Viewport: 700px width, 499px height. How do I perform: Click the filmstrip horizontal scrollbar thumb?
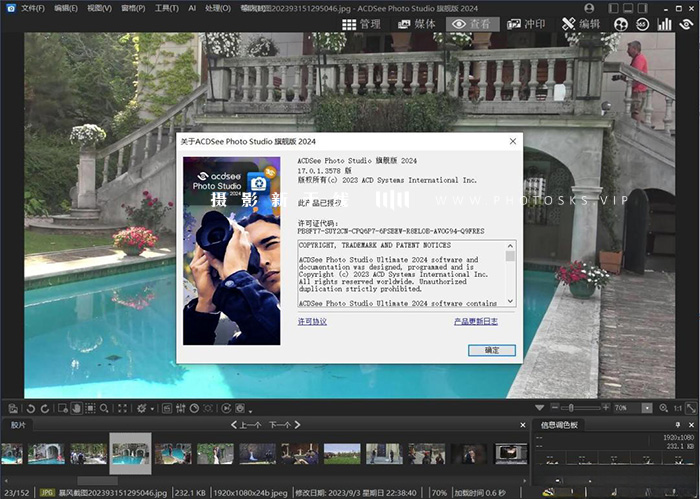pos(97,481)
